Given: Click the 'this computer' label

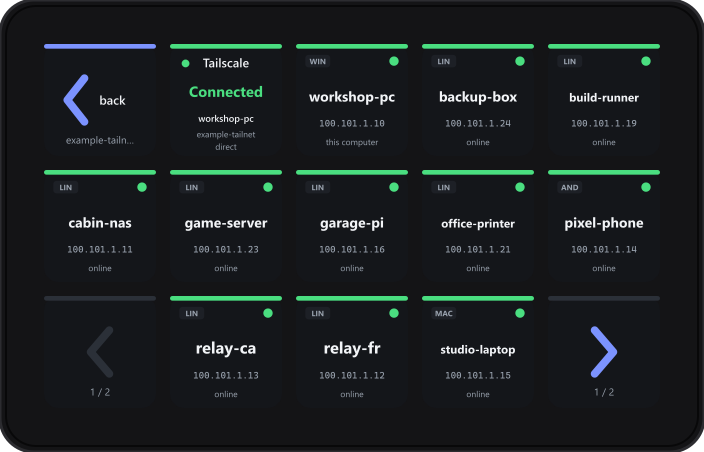Looking at the screenshot, I should pos(352,142).
